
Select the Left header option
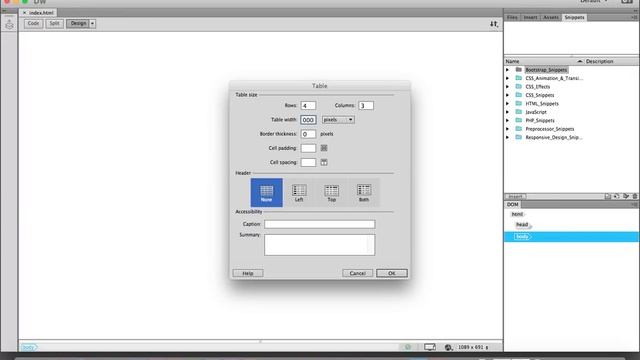299,193
